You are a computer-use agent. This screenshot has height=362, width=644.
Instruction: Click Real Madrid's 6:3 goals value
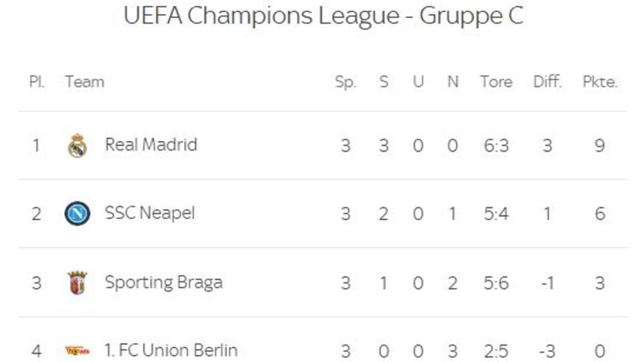click(496, 145)
